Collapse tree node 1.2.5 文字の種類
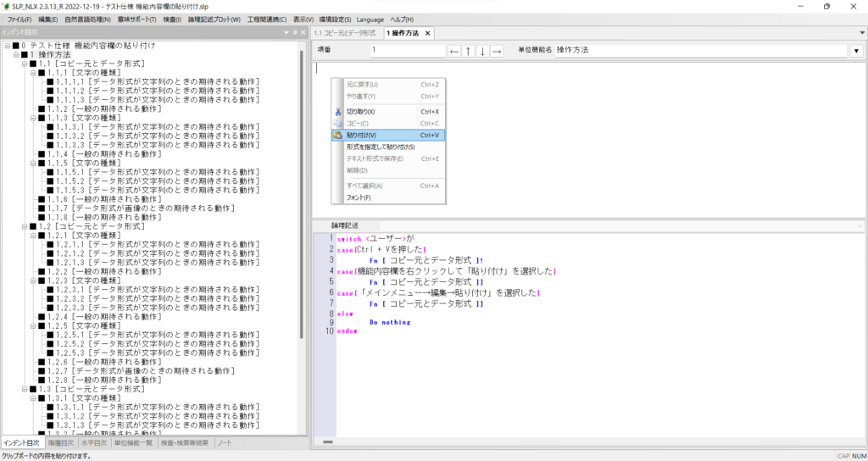The width and height of the screenshot is (868, 461). pos(34,326)
